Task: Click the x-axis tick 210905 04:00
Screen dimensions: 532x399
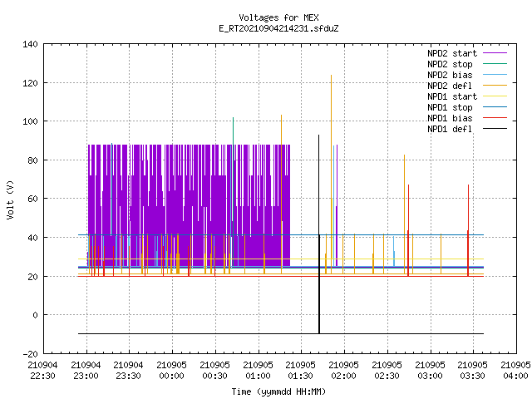Action: (x=515, y=371)
